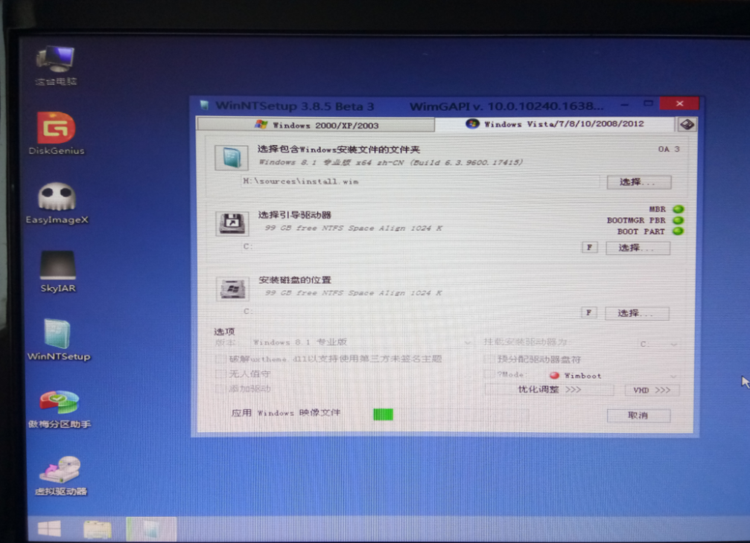Select the WinNTSetup taskbar button
Viewport: 750px width, 543px height.
[151, 529]
